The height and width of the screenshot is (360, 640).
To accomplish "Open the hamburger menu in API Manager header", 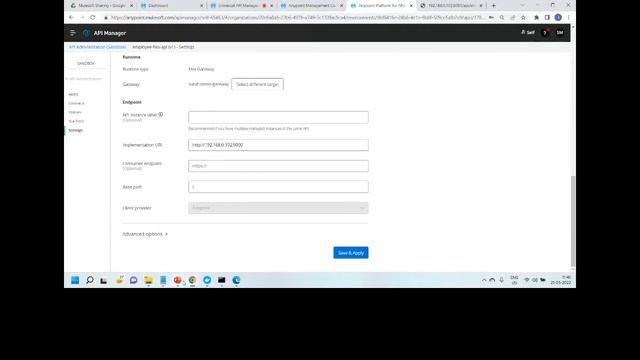I will pos(73,33).
